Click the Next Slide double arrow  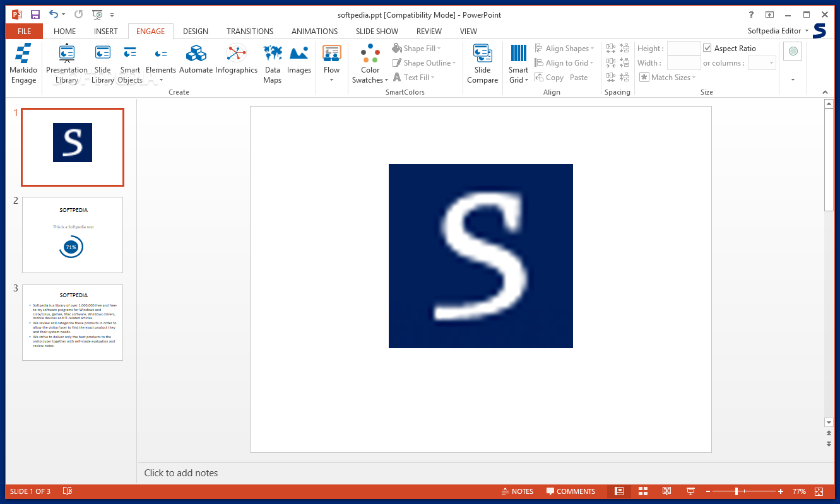point(829,444)
